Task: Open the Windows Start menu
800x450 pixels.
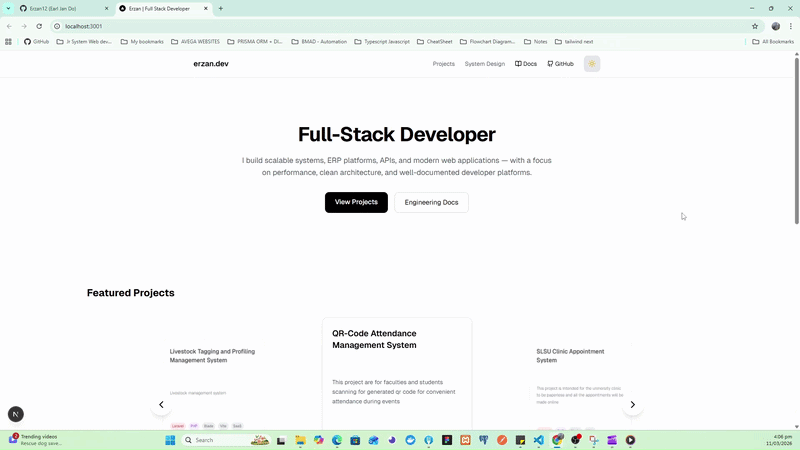Action: (x=170, y=440)
